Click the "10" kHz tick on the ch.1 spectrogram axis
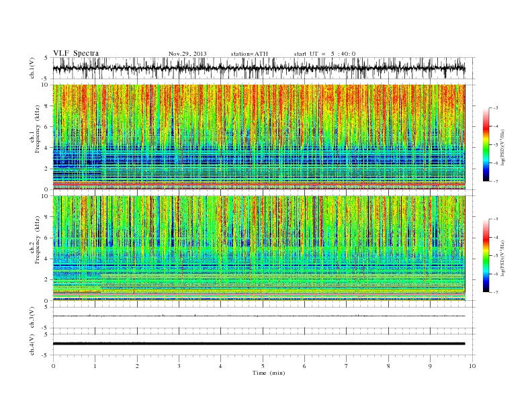532x411 pixels. 46,85
